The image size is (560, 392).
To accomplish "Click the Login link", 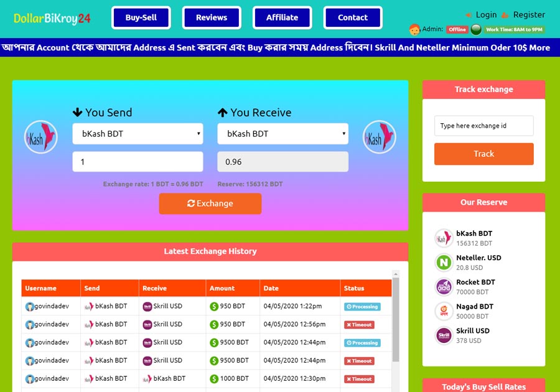I will click(x=486, y=15).
